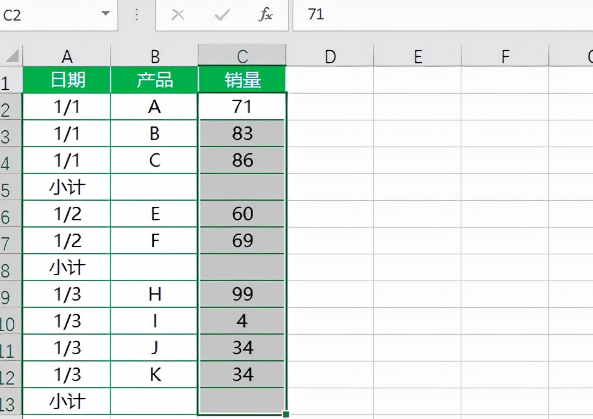
Task: Select product cell C in row 4
Action: point(154,160)
